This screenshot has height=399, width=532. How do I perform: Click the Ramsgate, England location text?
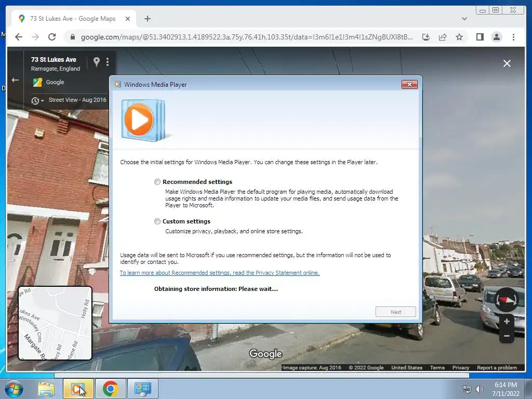(x=56, y=69)
